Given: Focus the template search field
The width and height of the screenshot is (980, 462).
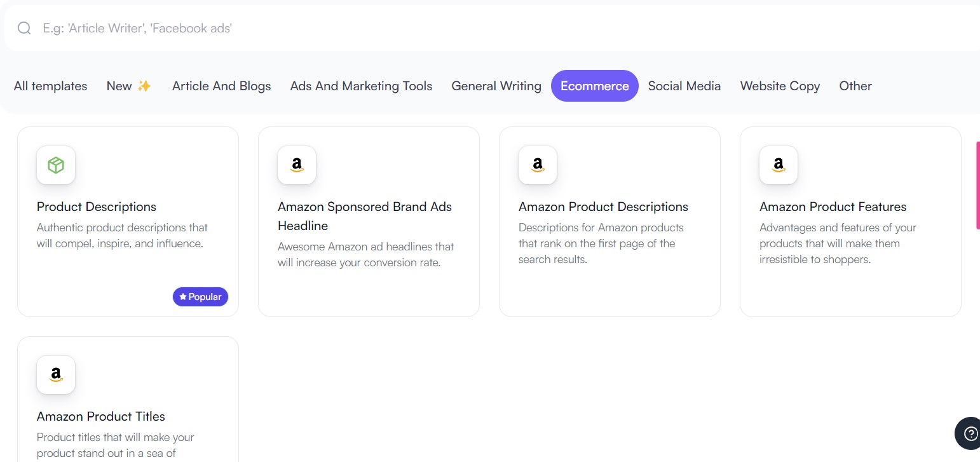Looking at the screenshot, I should pyautogui.click(x=492, y=28).
